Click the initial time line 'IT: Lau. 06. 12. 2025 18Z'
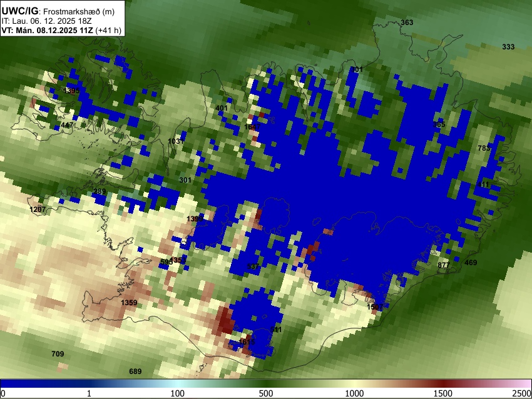 [46, 21]
